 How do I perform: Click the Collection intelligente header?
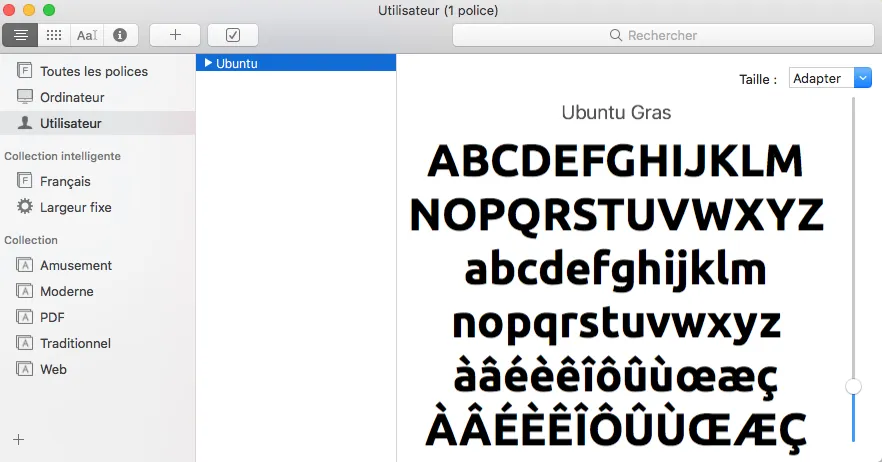click(x=62, y=156)
